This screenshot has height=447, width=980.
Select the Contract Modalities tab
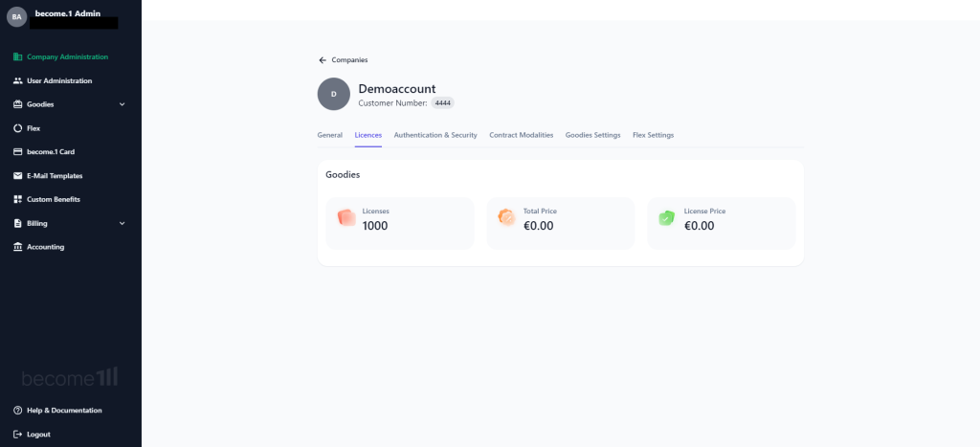click(x=522, y=135)
